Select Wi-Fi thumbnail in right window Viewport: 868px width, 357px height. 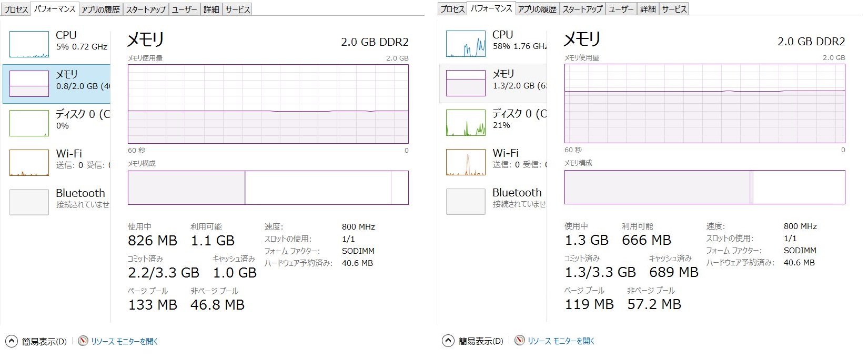pos(466,162)
